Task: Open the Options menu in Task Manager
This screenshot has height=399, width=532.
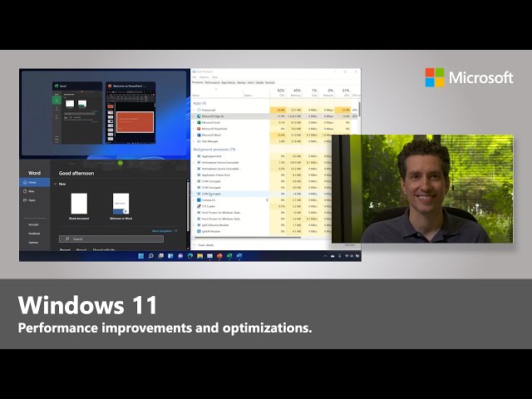Action: [204, 77]
